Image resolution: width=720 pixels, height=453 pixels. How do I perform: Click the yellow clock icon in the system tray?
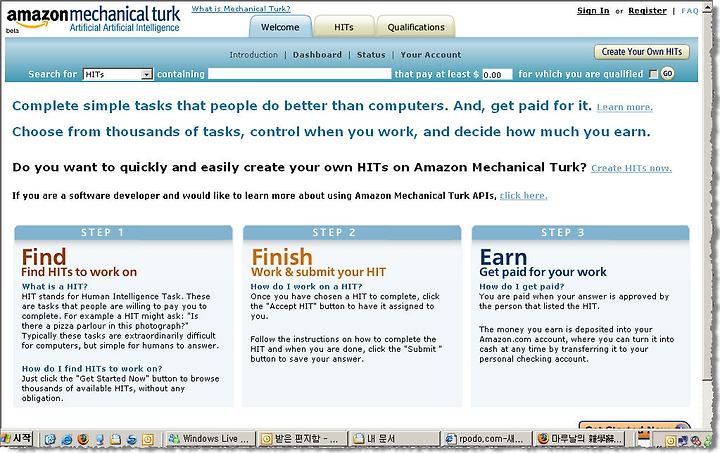click(x=670, y=441)
